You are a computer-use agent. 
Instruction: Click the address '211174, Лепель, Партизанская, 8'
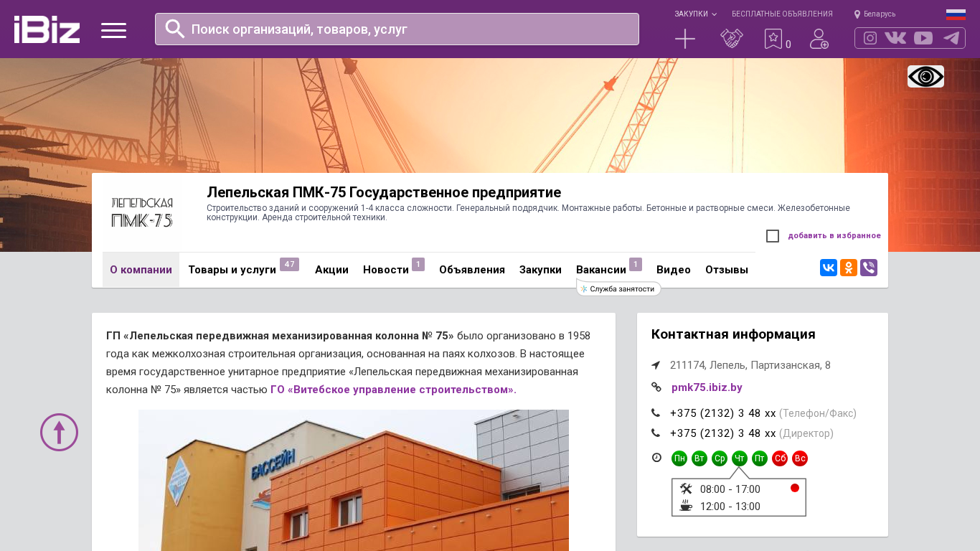(x=750, y=365)
